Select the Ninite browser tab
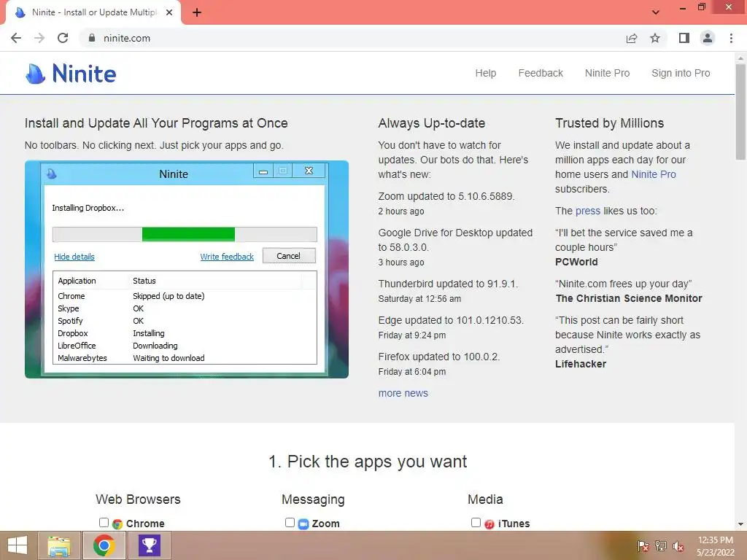The height and width of the screenshot is (560, 747). tap(93, 12)
